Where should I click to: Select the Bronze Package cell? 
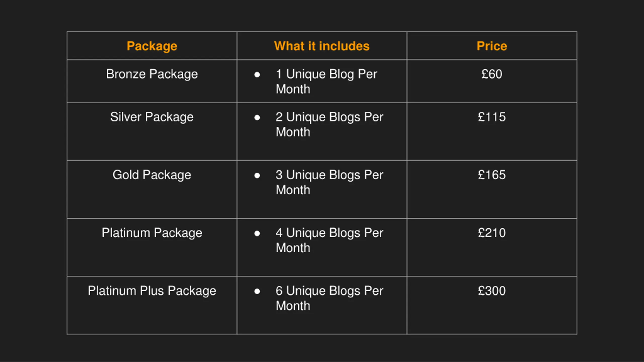click(152, 74)
